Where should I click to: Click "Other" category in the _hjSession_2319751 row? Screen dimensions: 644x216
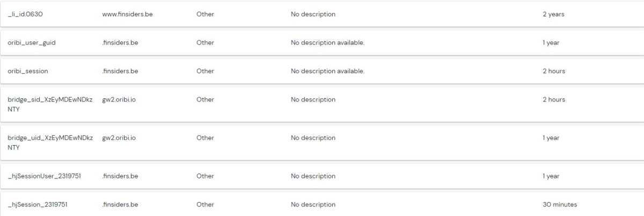click(x=205, y=205)
